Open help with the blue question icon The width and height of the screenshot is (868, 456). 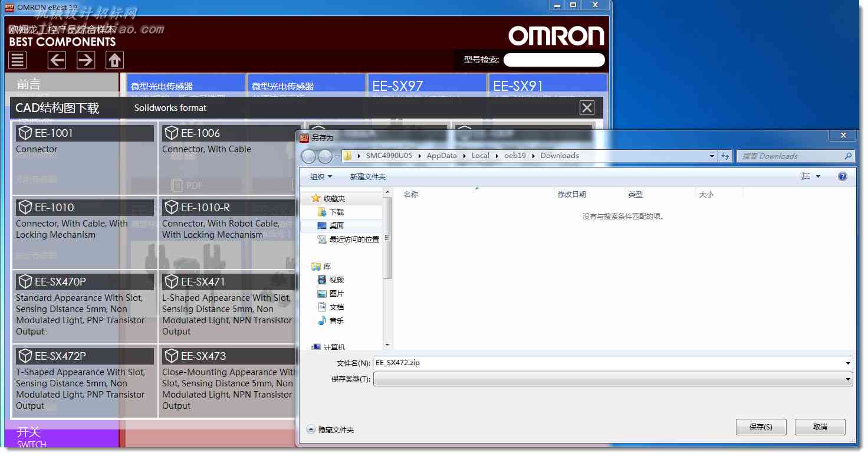(x=843, y=176)
